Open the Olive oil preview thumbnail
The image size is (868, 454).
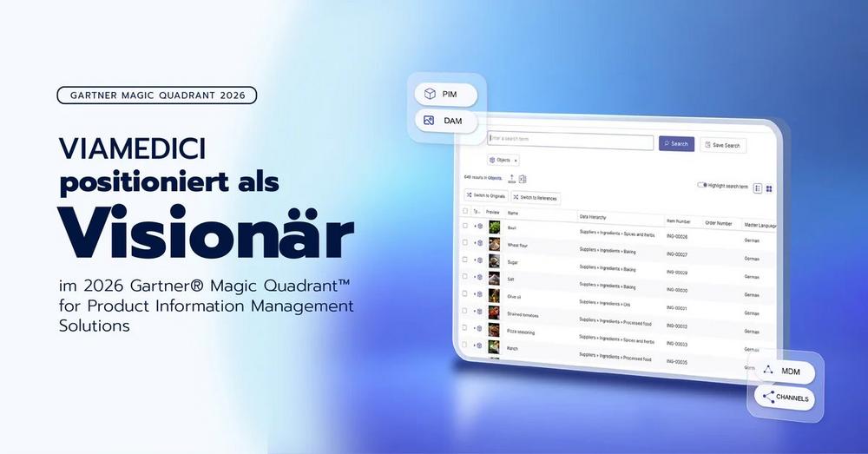(x=495, y=296)
